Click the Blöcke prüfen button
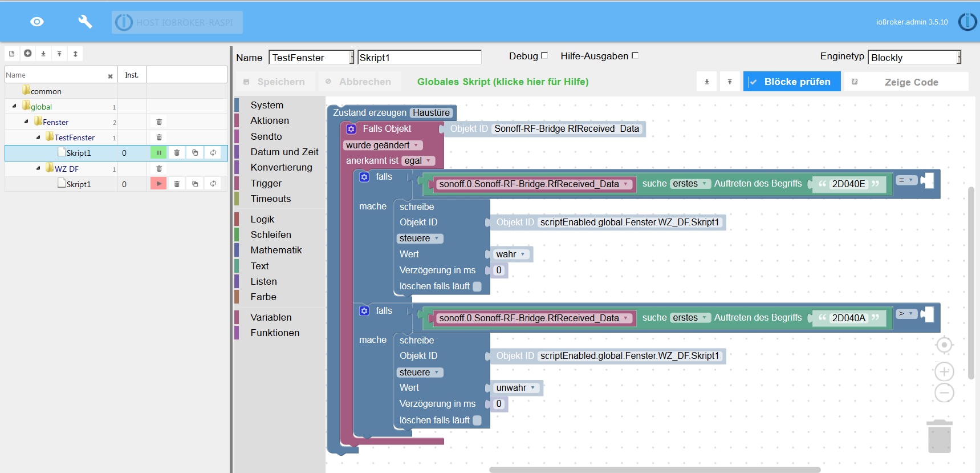The height and width of the screenshot is (473, 980). (x=791, y=82)
